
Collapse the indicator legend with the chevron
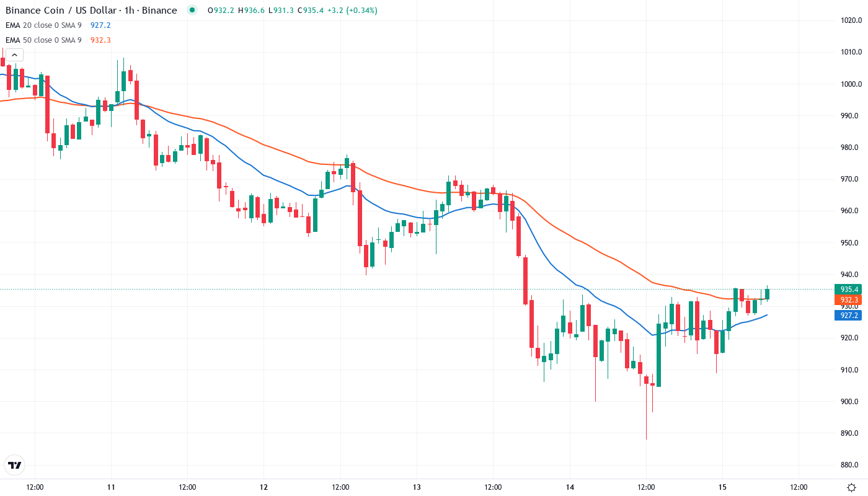click(x=14, y=55)
